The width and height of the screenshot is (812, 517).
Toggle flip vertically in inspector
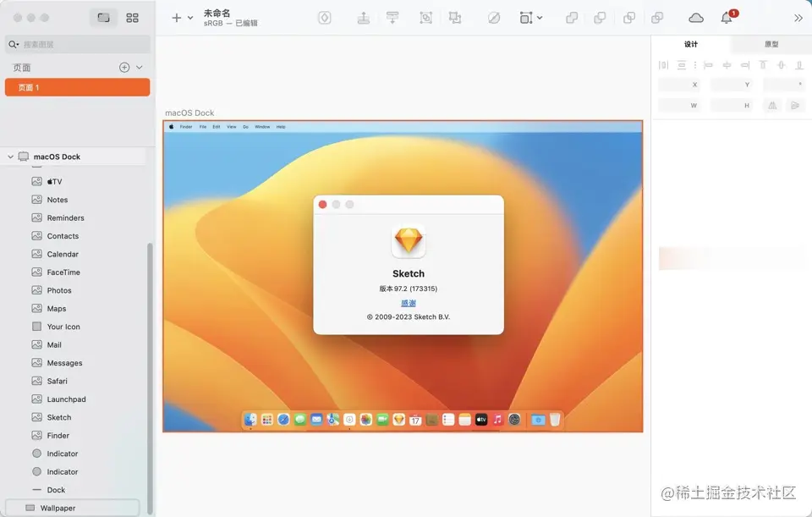pos(795,105)
